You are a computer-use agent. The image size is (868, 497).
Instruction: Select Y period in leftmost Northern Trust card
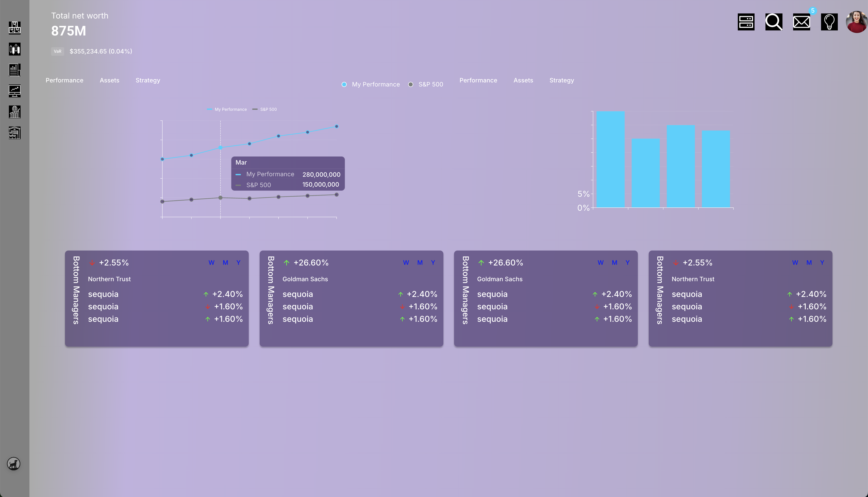click(238, 263)
